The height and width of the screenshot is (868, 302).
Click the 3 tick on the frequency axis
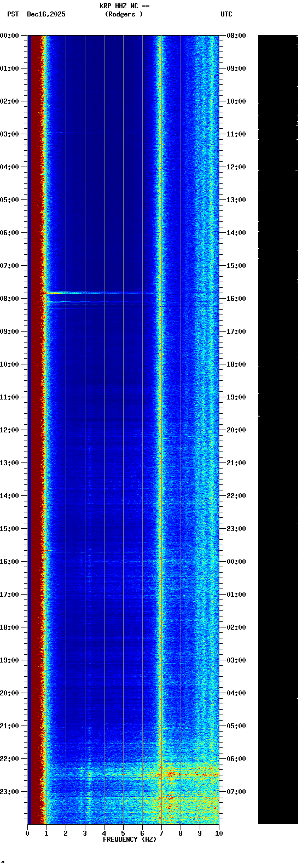click(x=85, y=833)
